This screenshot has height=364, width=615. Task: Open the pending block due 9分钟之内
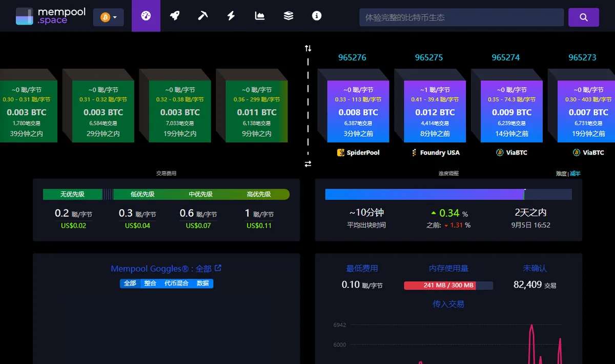(x=256, y=111)
